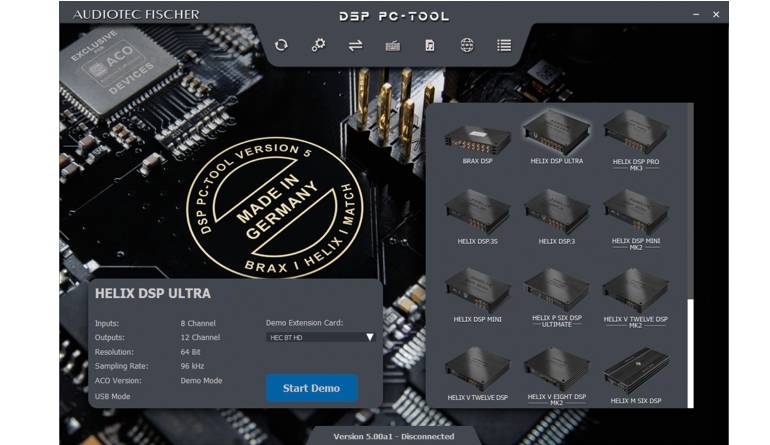Select HELIX P SIX DSP ULTIMATE device
Image resolution: width=770 pixels, height=445 pixels.
556,298
